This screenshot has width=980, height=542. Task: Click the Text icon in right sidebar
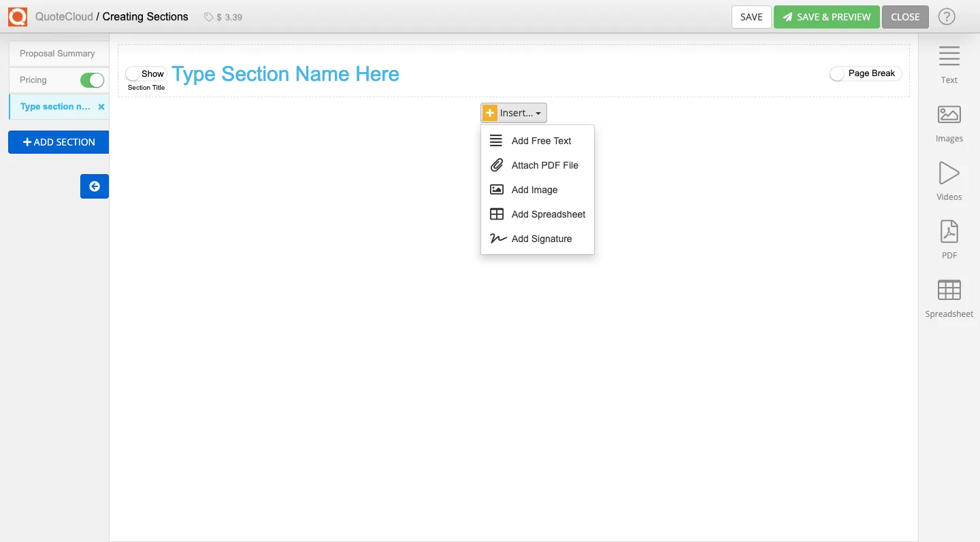click(949, 56)
